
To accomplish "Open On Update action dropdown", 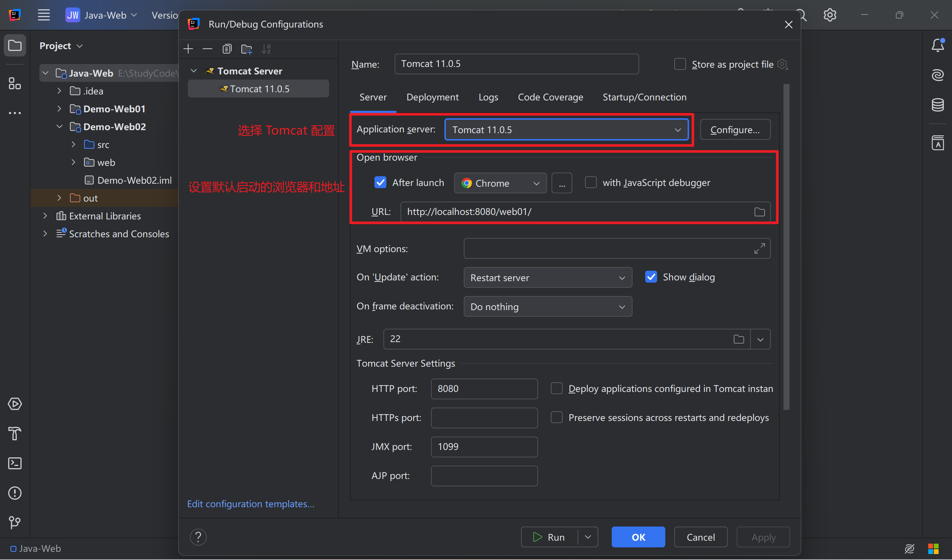I will tap(548, 278).
